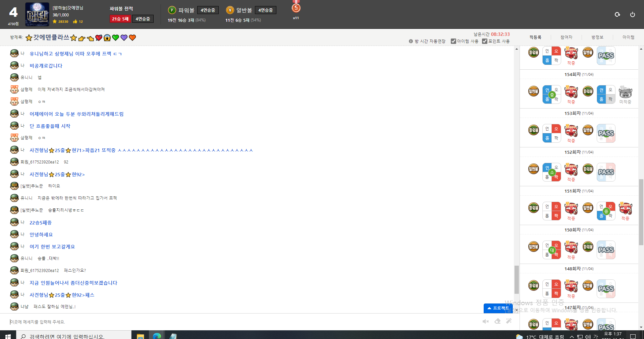Click the info icon beside 방 시간 자동연장
This screenshot has width=644, height=339.
(x=411, y=41)
